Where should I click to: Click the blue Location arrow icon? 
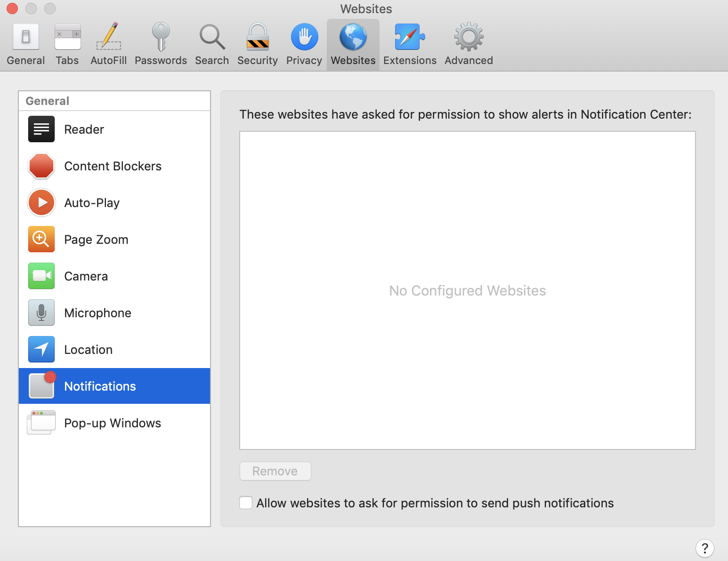[41, 349]
